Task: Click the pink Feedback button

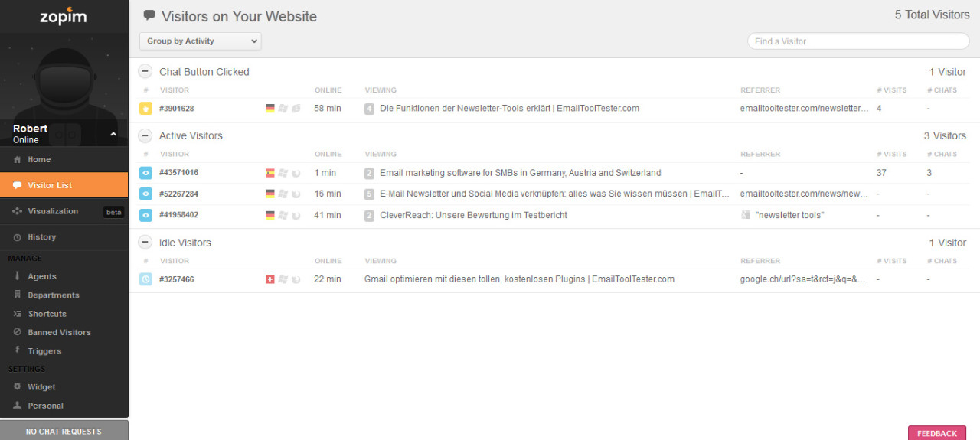Action: (936, 433)
